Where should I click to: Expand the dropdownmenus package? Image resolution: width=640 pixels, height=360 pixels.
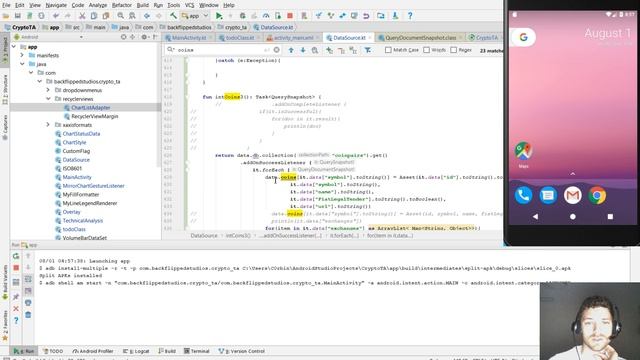[x=48, y=90]
